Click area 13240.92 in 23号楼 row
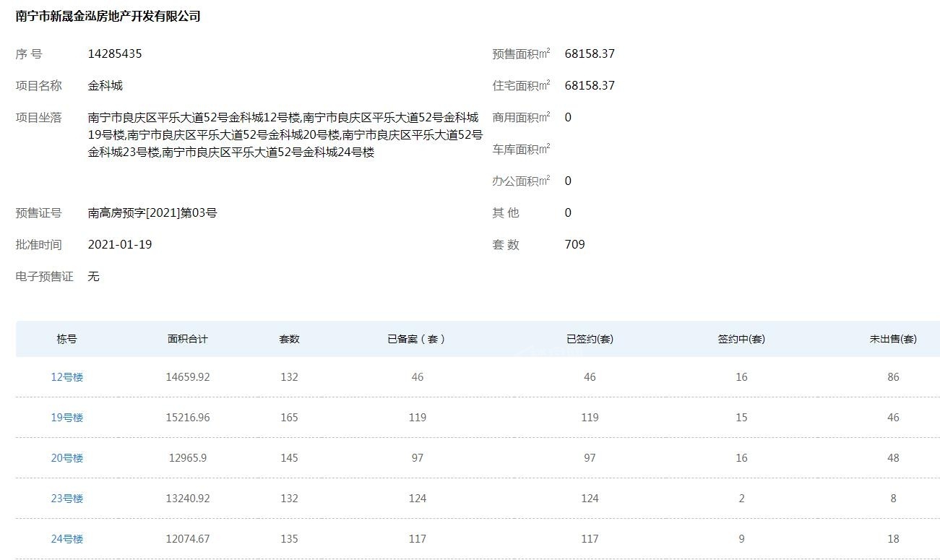The width and height of the screenshot is (940, 560). point(188,499)
